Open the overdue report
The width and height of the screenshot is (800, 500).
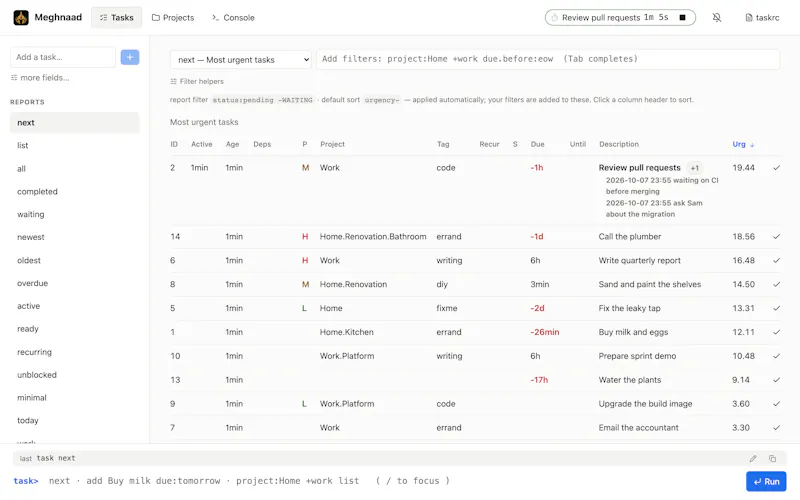point(74,283)
